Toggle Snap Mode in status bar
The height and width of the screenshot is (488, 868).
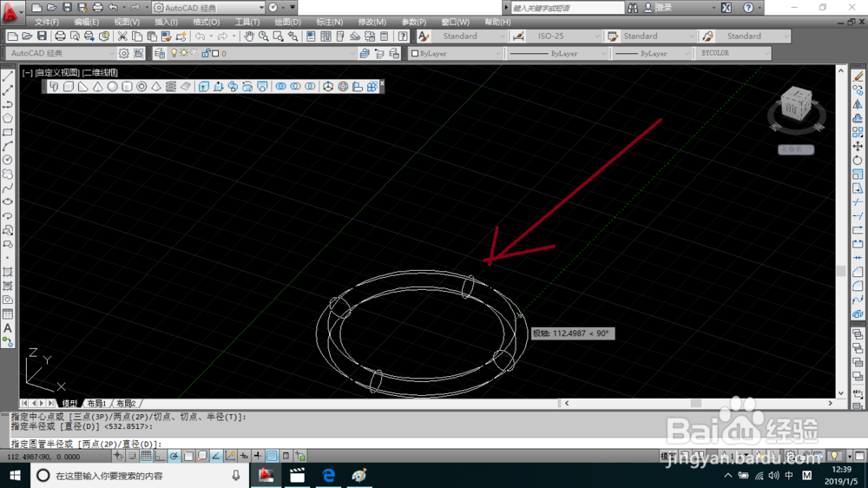coord(132,456)
